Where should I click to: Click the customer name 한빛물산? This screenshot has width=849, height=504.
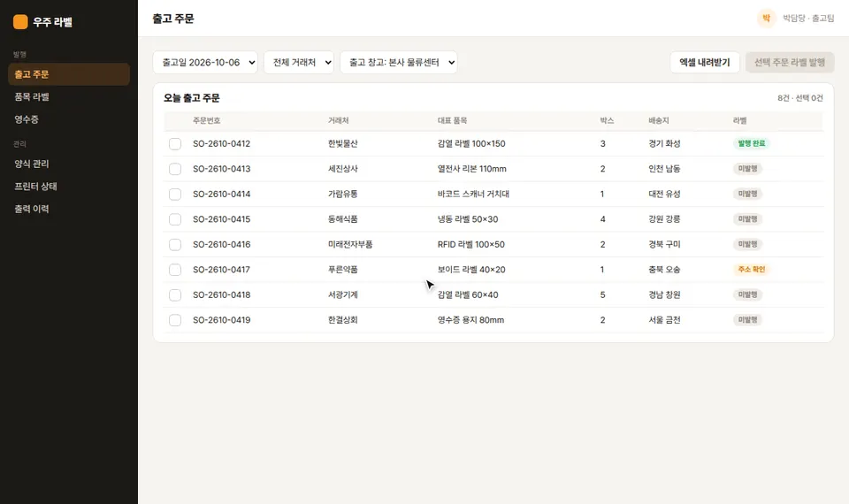(343, 143)
